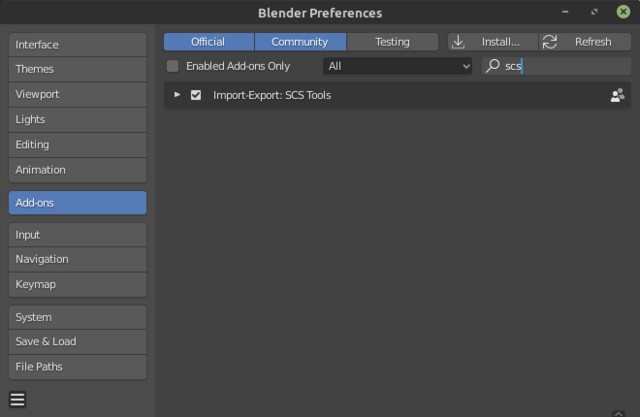Toggle the Testing support level filter
The image size is (640, 417).
pyautogui.click(x=392, y=42)
